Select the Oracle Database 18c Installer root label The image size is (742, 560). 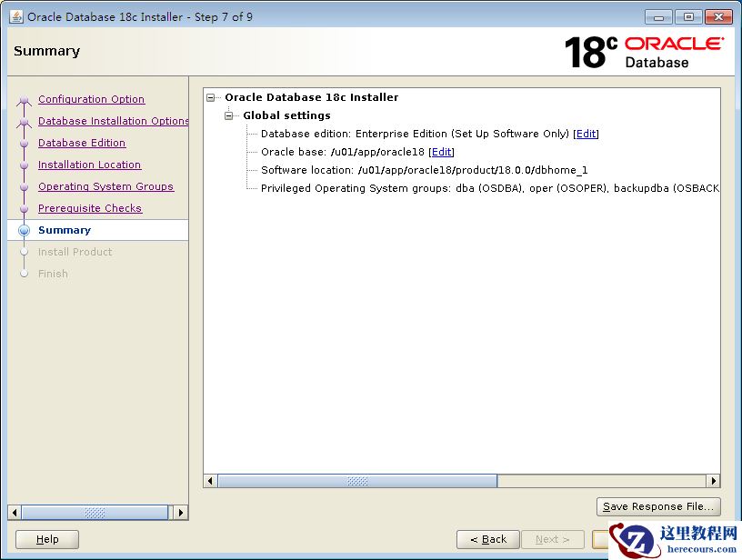click(311, 97)
